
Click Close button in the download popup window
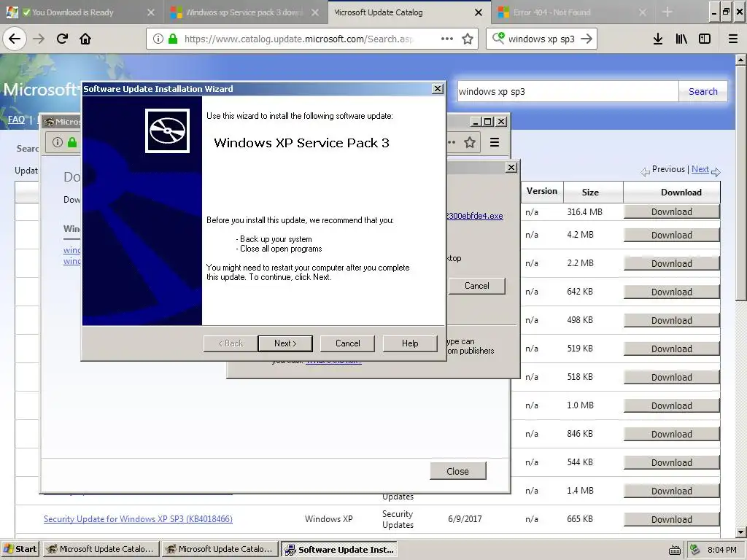[x=458, y=471]
